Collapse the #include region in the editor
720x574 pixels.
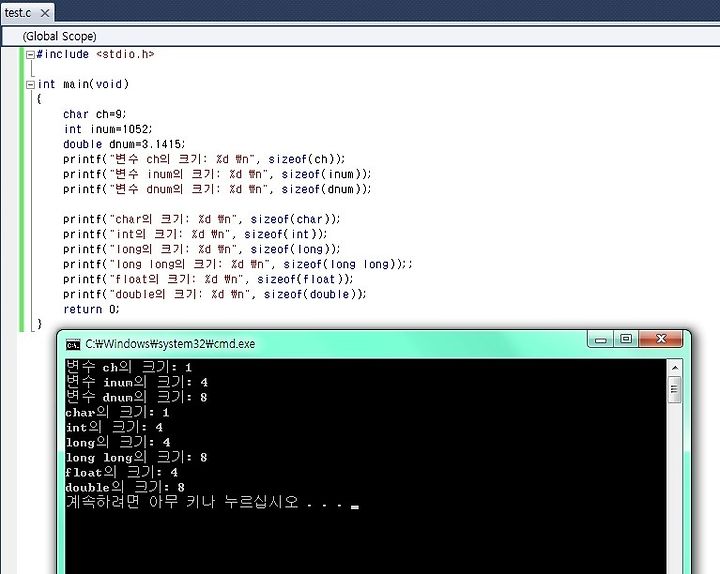[30, 55]
